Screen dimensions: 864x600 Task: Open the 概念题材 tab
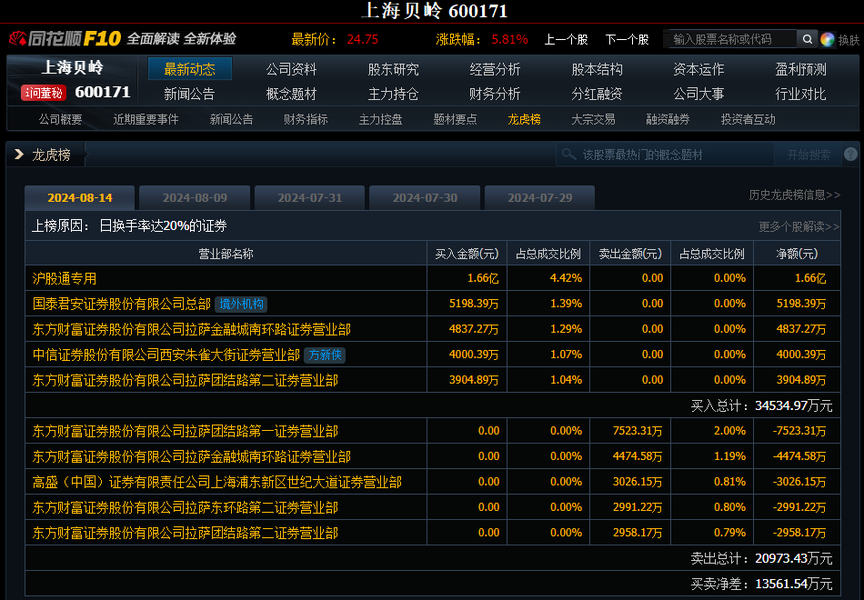[291, 94]
